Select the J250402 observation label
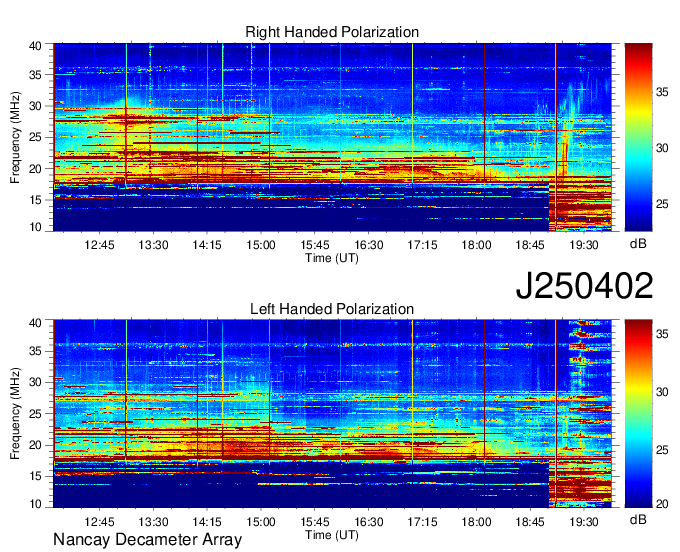 coord(584,286)
